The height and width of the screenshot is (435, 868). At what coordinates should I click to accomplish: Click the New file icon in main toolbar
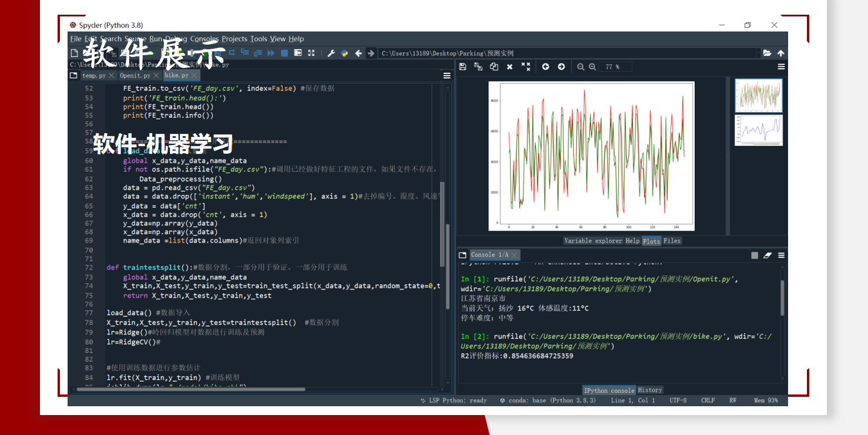(x=73, y=53)
